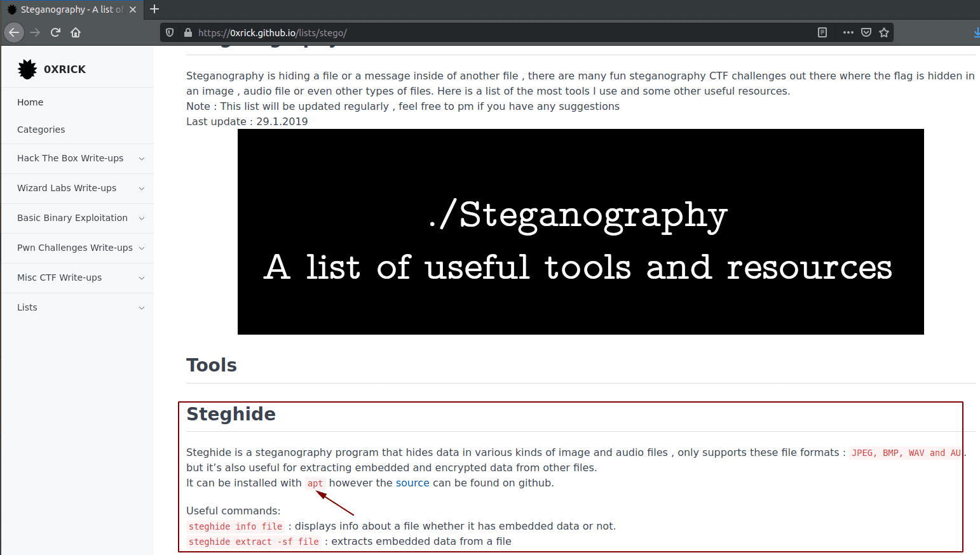Viewport: 980px width, 555px height.
Task: Bookmark this page with the star icon
Action: [x=883, y=32]
